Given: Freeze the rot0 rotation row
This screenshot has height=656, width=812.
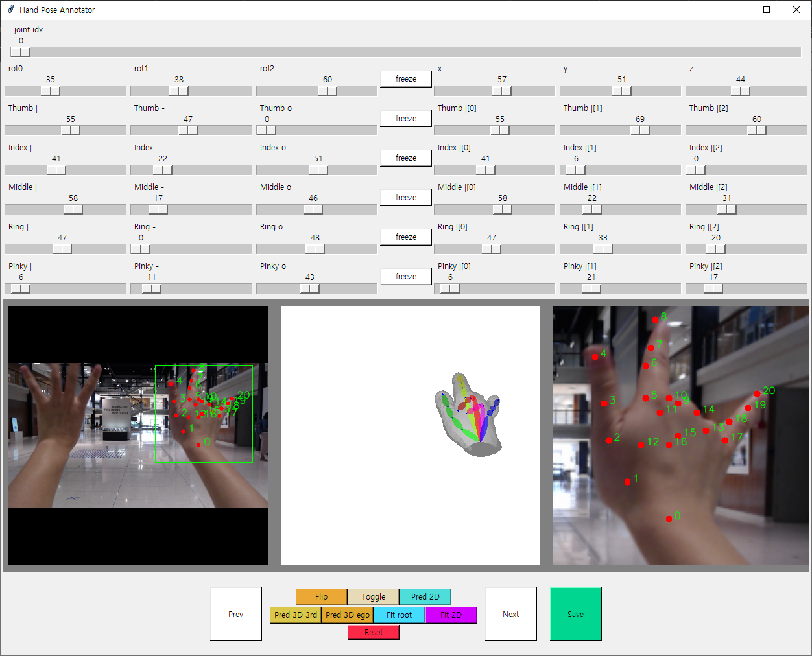Looking at the screenshot, I should [405, 79].
